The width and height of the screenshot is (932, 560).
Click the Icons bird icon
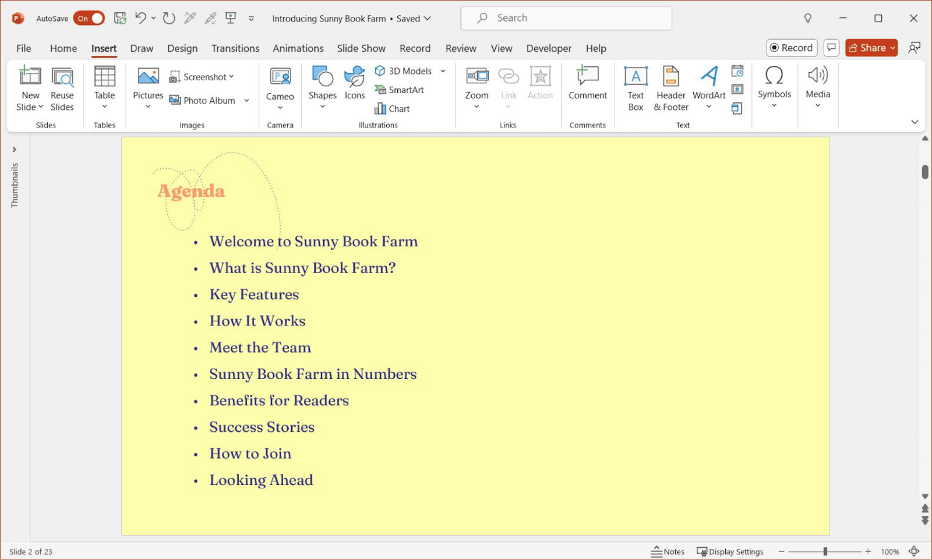tap(354, 76)
